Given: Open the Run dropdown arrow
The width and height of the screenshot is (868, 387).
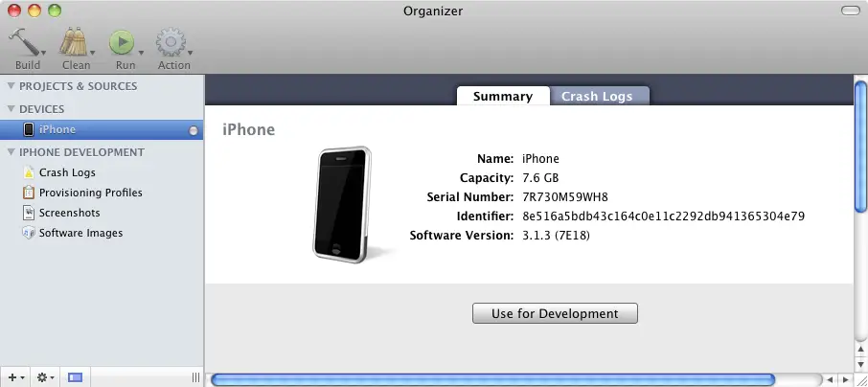Looking at the screenshot, I should point(141,53).
